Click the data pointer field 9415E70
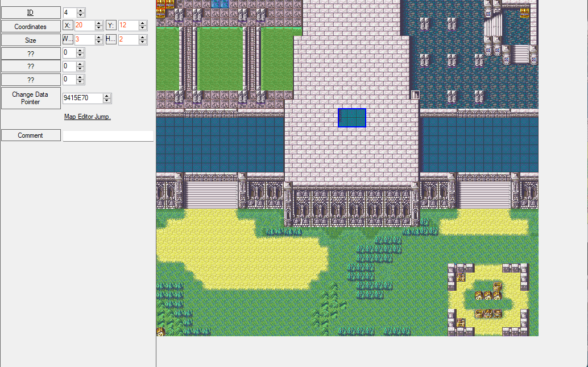The width and height of the screenshot is (588, 367). point(82,98)
